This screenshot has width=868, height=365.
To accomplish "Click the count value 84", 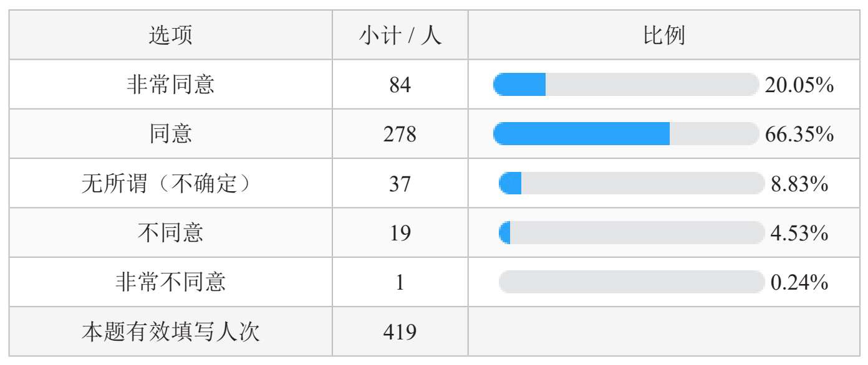I will (400, 85).
